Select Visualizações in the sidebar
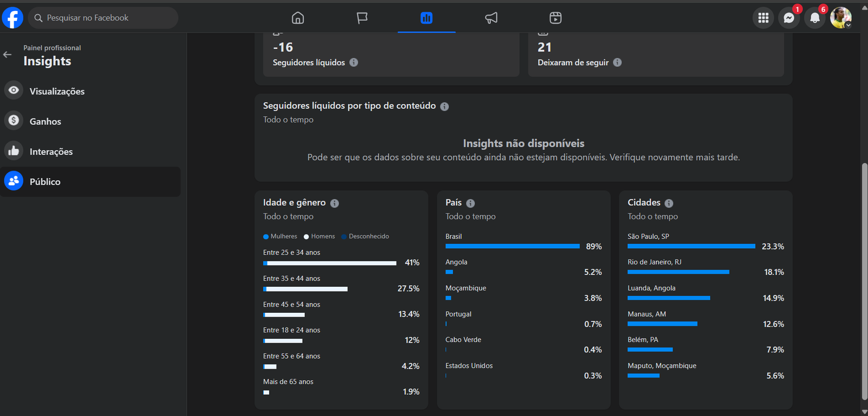This screenshot has width=868, height=416. pos(57,91)
